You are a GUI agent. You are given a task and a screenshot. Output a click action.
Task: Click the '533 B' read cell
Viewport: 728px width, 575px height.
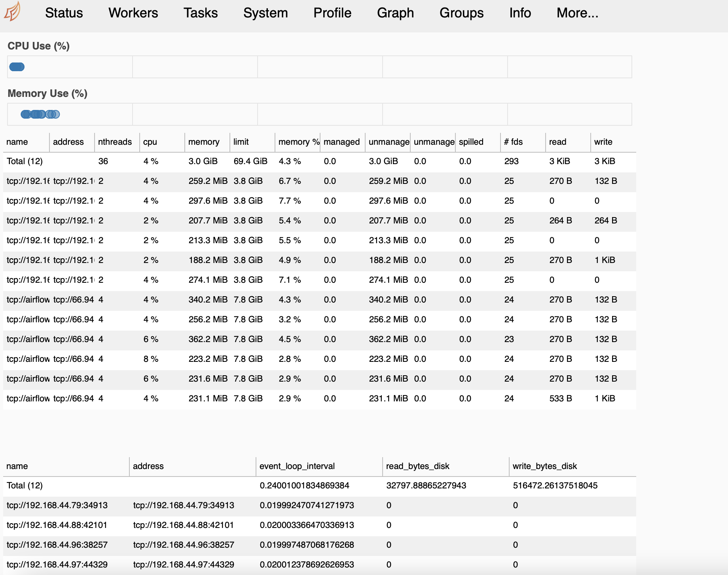(561, 399)
